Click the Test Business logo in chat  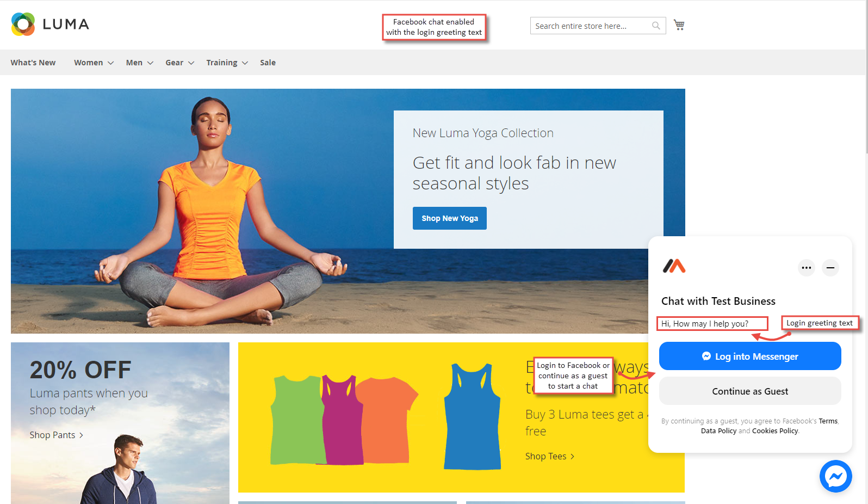pyautogui.click(x=674, y=266)
